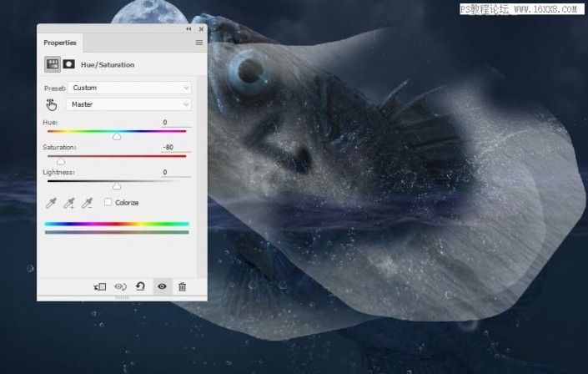Image resolution: width=588 pixels, height=374 pixels.
Task: Click the Preset label
Action: click(55, 88)
